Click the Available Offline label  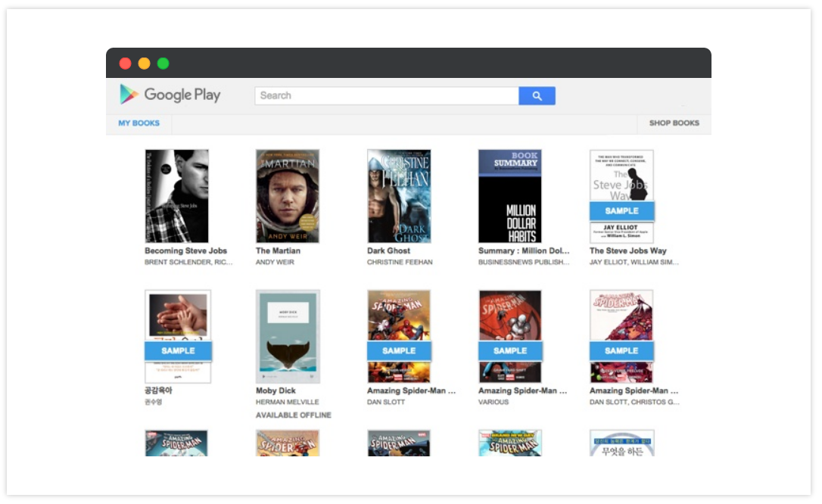[x=294, y=415]
